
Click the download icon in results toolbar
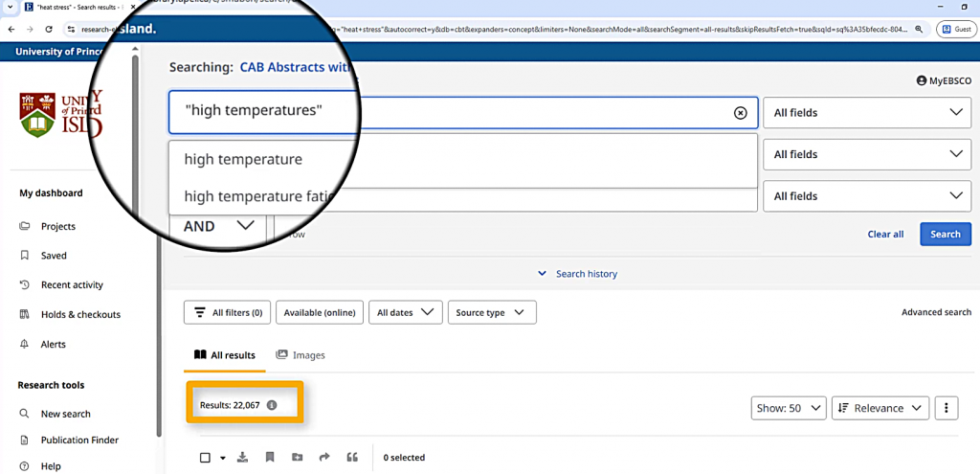click(242, 458)
